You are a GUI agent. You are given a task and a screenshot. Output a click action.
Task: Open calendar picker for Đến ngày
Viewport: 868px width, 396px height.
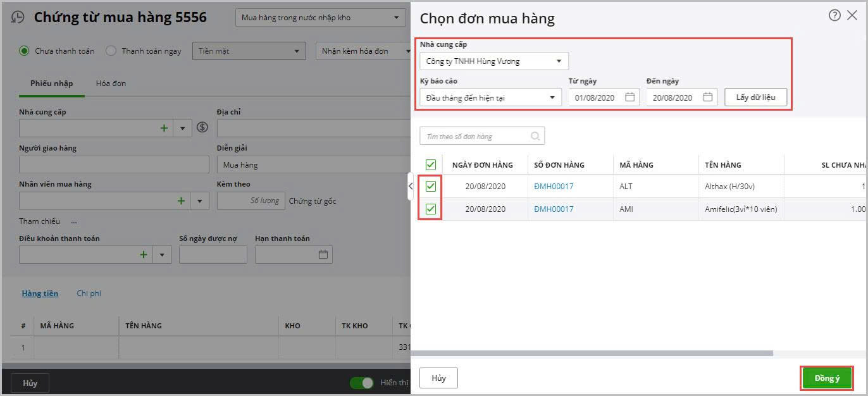coord(707,97)
